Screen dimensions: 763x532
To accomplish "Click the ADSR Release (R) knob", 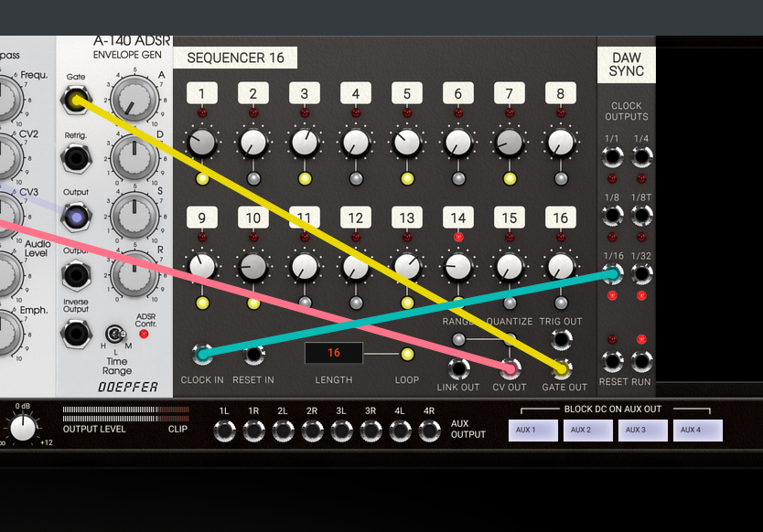I will [134, 275].
